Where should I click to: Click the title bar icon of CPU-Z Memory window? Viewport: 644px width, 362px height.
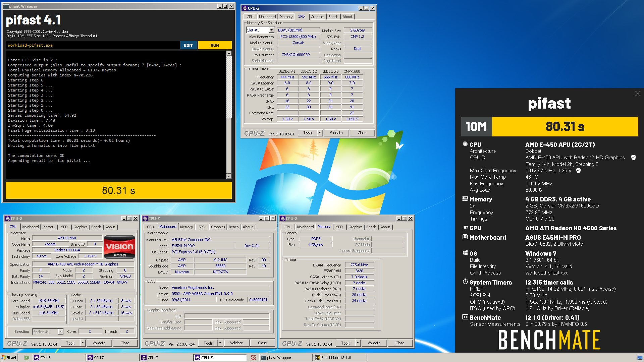coord(283,219)
